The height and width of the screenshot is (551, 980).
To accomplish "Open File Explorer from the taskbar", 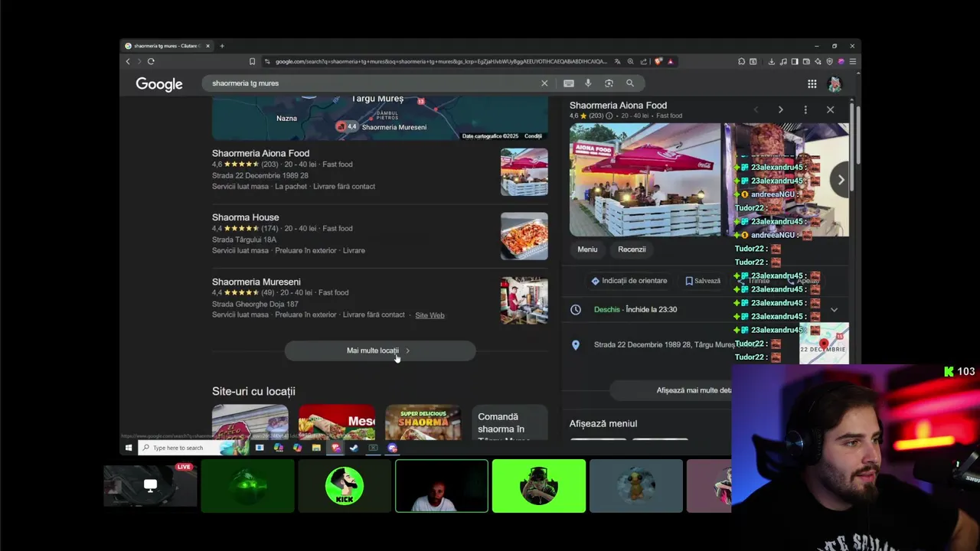I will click(x=316, y=448).
